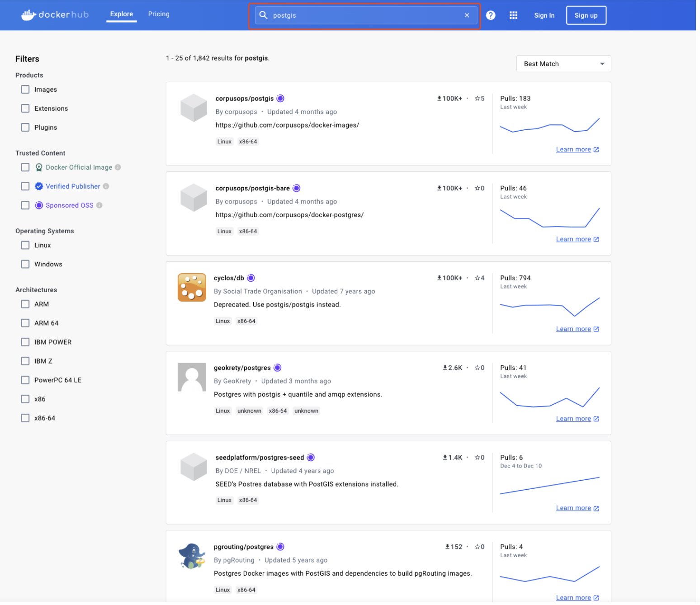Enable the Sponsored OSS checkbox

25,206
